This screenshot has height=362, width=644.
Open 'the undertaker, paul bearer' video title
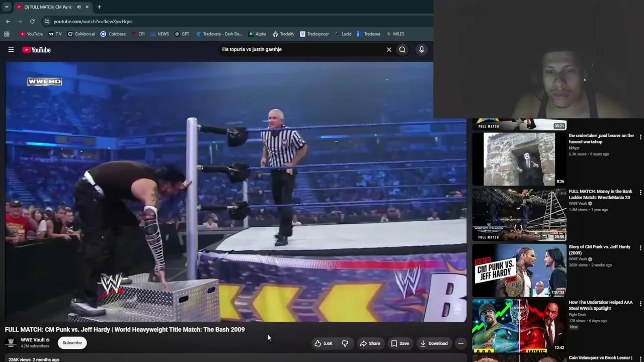click(601, 139)
